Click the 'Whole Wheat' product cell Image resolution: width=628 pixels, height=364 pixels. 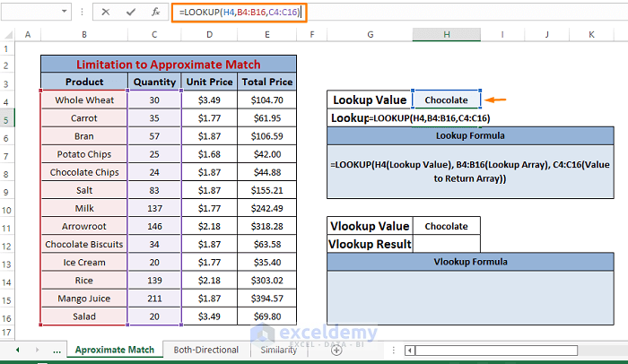tap(84, 100)
